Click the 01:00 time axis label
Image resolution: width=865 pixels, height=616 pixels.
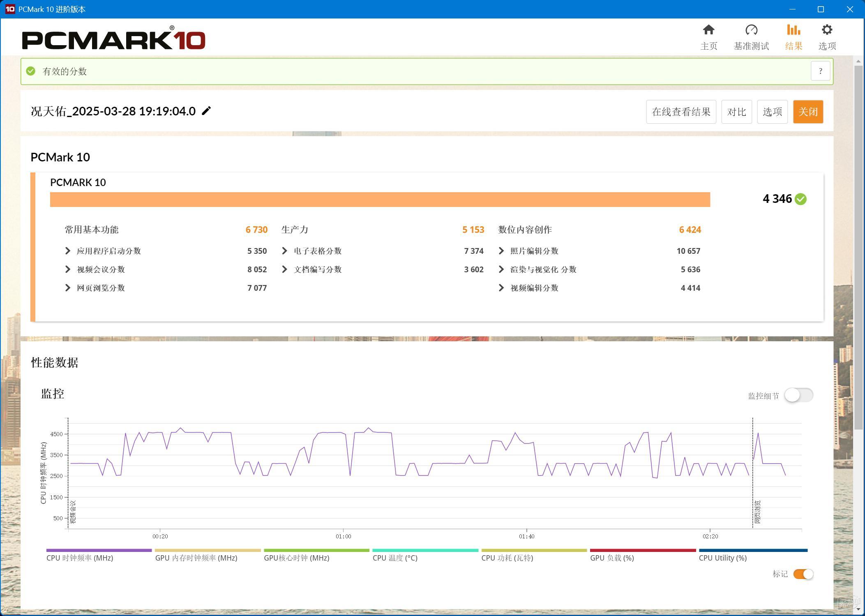pos(343,536)
